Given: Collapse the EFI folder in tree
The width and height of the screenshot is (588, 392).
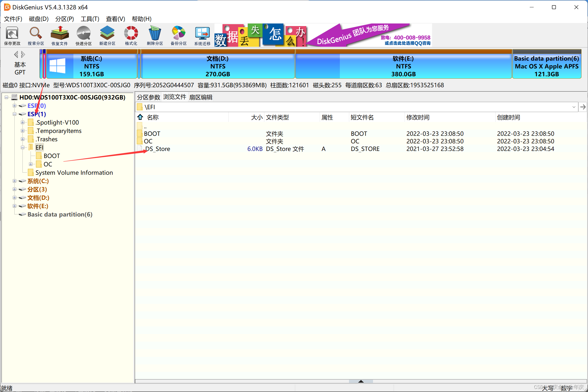Looking at the screenshot, I should [23, 148].
